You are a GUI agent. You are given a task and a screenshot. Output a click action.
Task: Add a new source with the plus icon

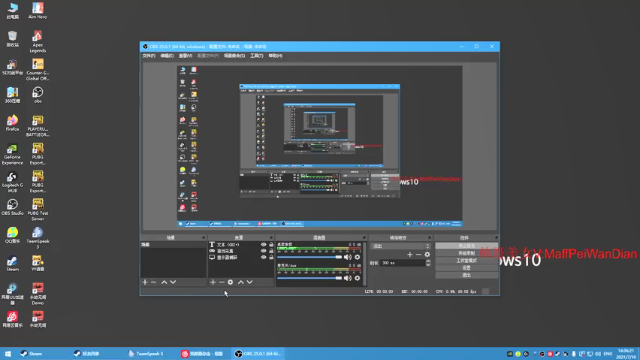[x=213, y=282]
